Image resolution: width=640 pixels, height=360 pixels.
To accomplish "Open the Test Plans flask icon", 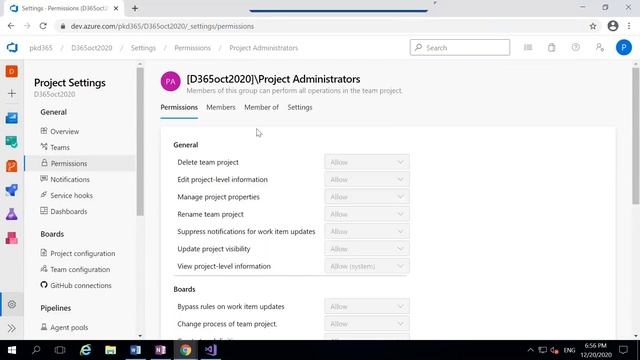I will click(x=11, y=214).
